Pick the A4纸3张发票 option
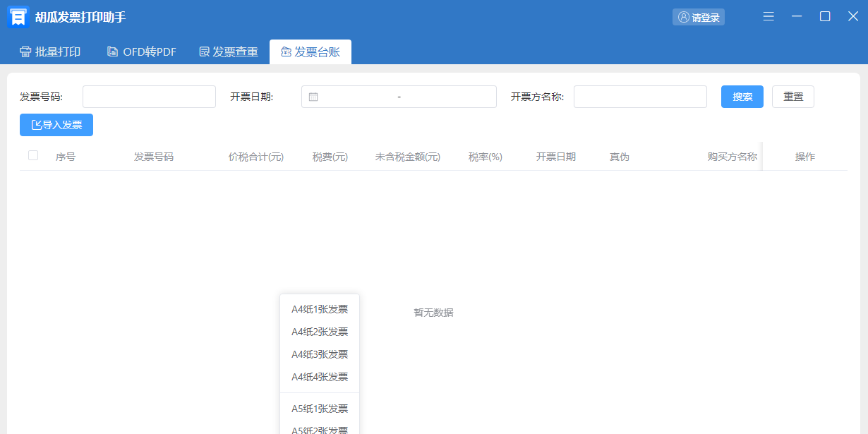This screenshot has height=434, width=868. click(x=320, y=354)
